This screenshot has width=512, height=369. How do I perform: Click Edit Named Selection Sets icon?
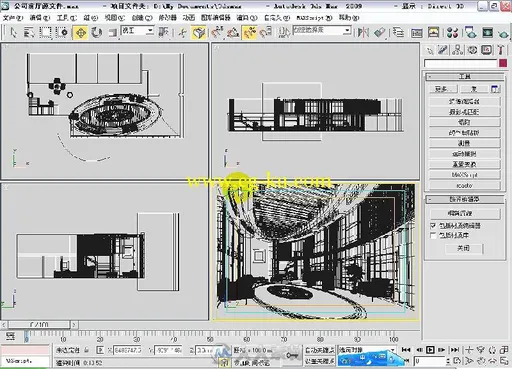(x=284, y=32)
